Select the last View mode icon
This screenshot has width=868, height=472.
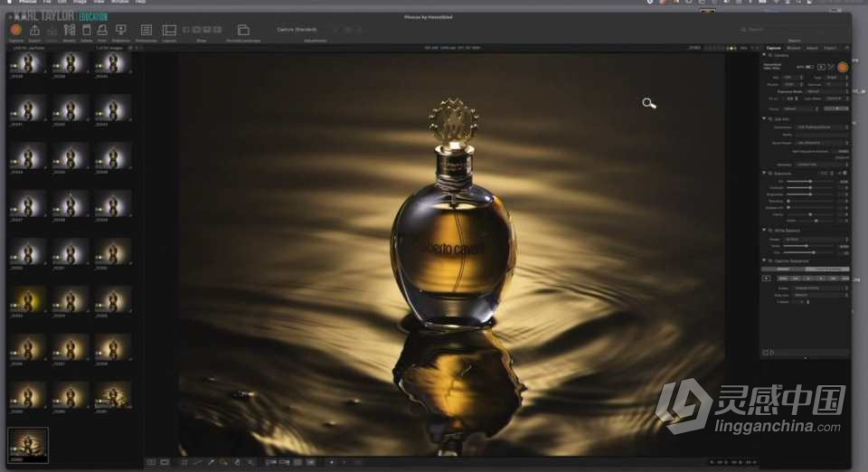tap(218, 29)
